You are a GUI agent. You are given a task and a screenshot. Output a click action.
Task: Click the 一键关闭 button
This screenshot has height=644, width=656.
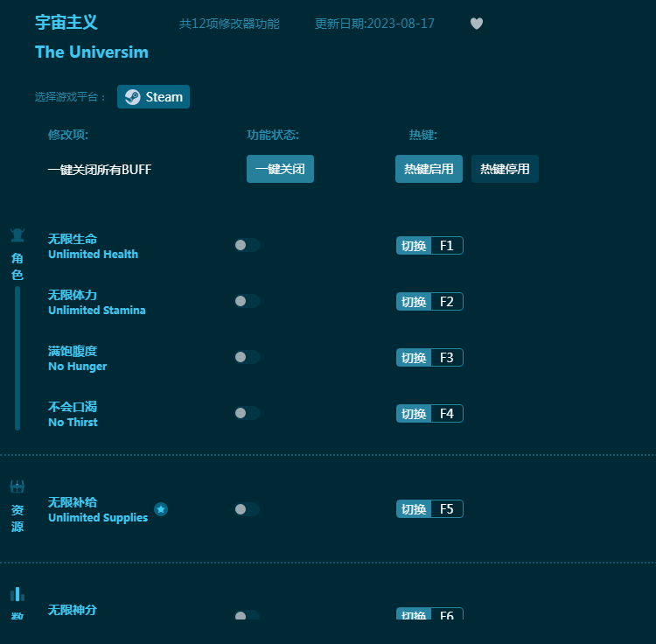280,169
